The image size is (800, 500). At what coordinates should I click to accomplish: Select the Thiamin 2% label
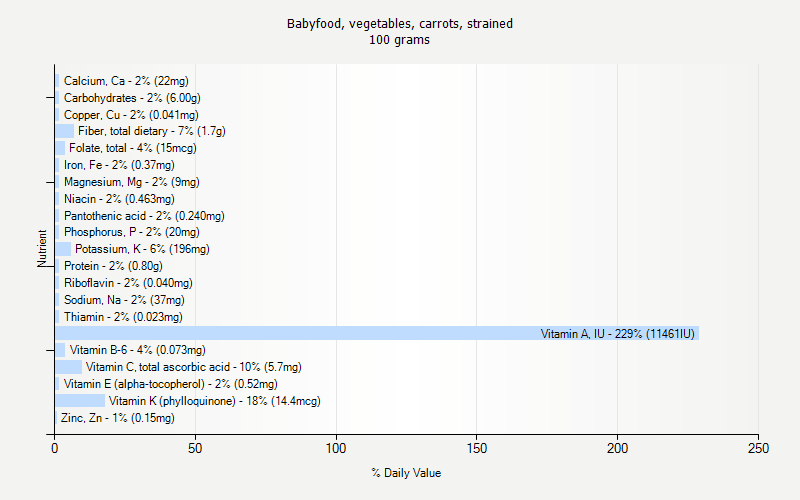pos(123,316)
